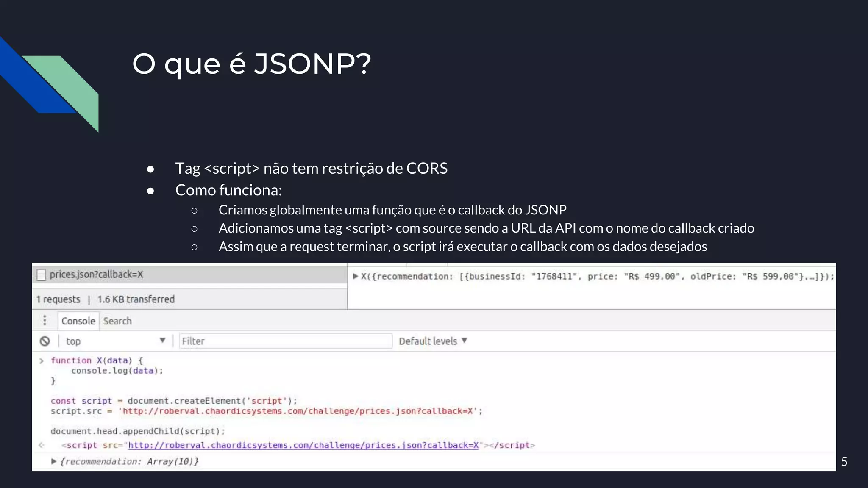Image resolution: width=868 pixels, height=488 pixels.
Task: Click the 'const script = document.createElement' code line
Action: click(x=174, y=401)
